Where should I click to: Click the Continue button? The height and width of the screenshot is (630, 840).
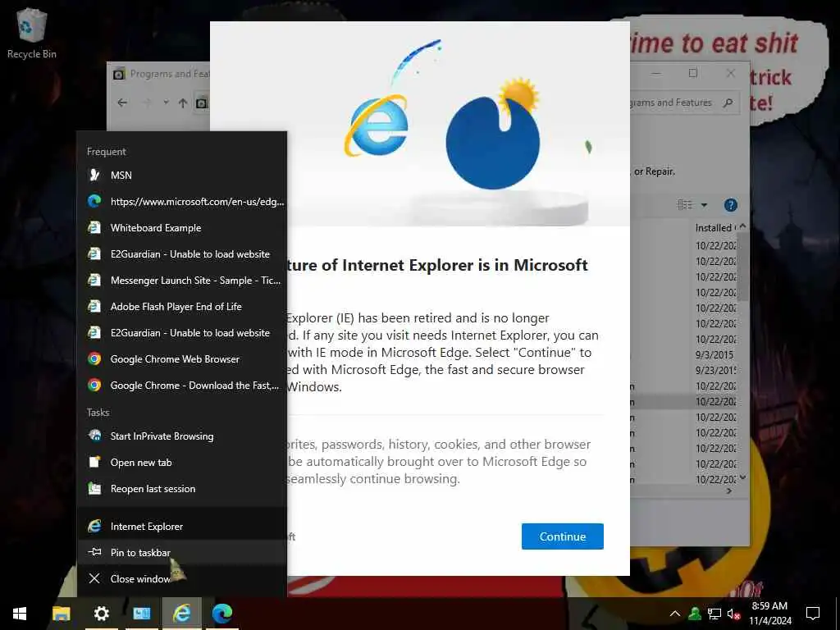coord(563,536)
